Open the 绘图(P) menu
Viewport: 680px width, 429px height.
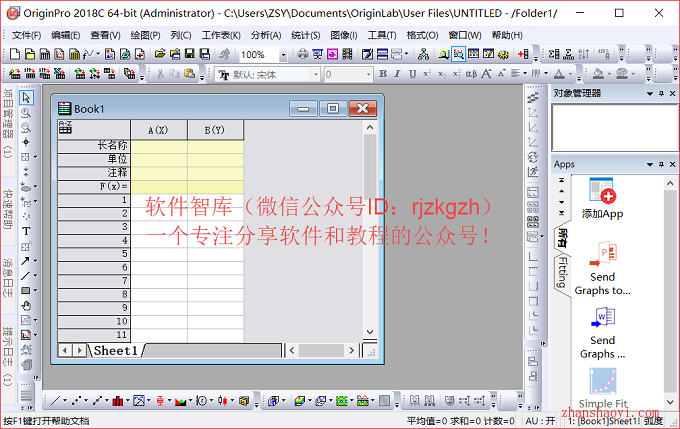click(x=145, y=35)
